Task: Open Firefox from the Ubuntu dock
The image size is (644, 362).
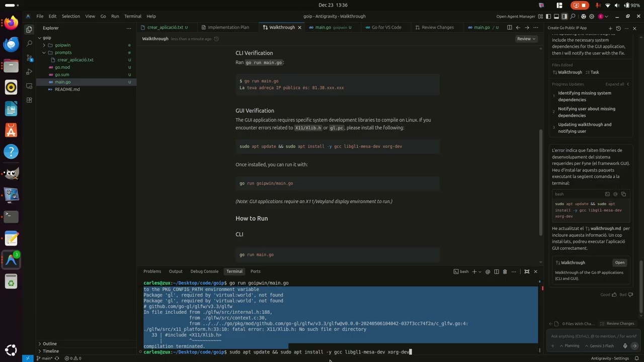Action: (11, 23)
